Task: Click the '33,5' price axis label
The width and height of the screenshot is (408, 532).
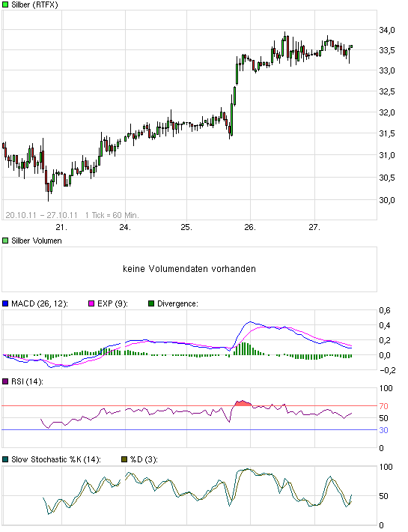Action: tap(387, 50)
